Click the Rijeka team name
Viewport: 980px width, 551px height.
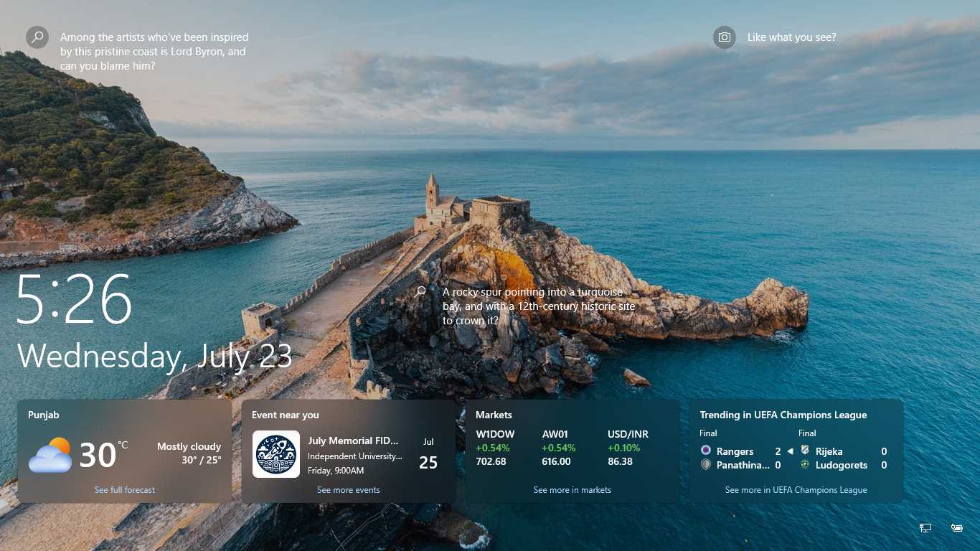coord(829,451)
